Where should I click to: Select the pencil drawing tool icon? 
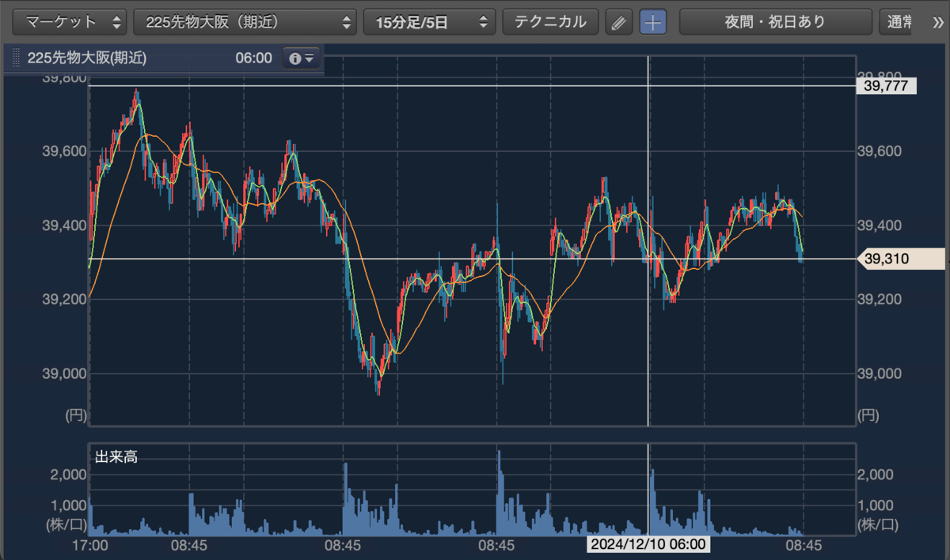click(619, 22)
